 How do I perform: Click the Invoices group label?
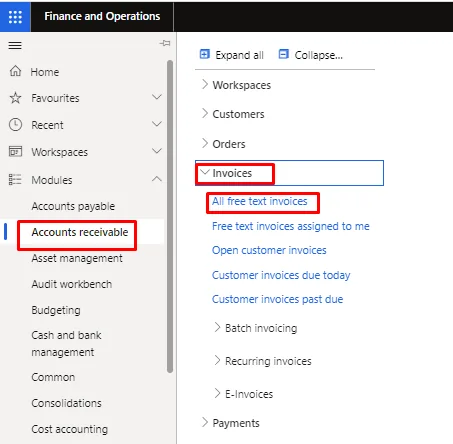pyautogui.click(x=232, y=173)
